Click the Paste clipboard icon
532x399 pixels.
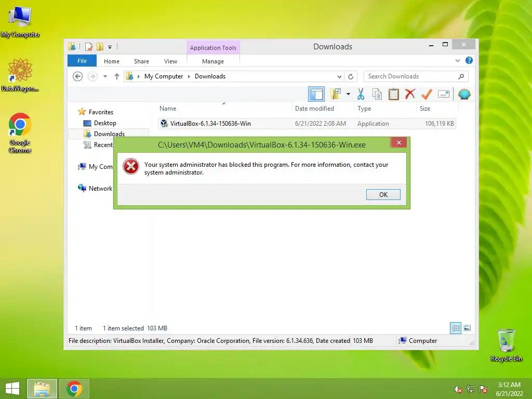pyautogui.click(x=394, y=94)
